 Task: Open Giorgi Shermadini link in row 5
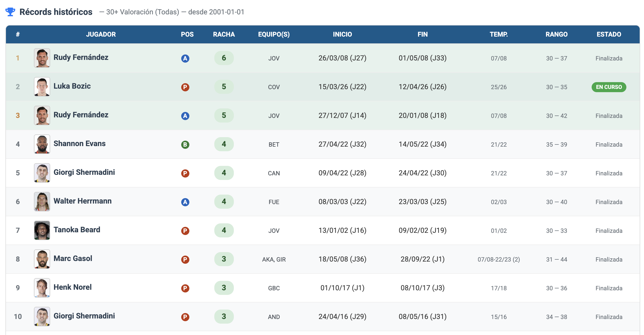point(84,172)
